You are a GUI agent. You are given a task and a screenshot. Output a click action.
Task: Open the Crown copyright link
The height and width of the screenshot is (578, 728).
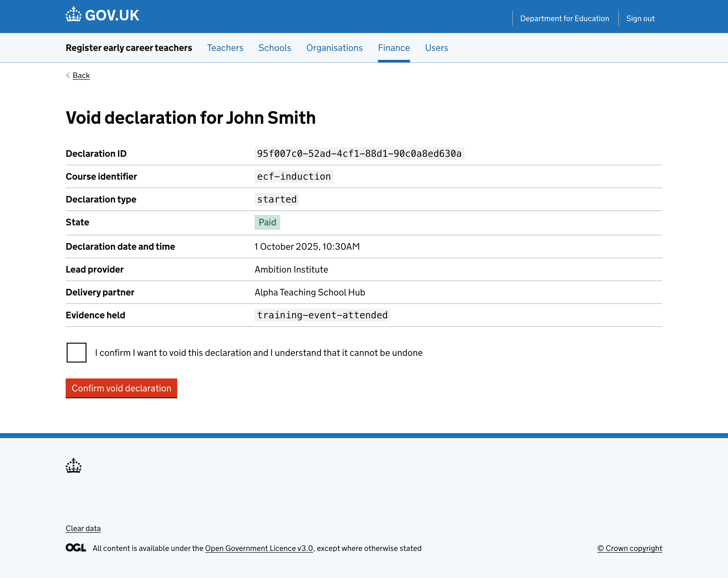[x=629, y=548]
